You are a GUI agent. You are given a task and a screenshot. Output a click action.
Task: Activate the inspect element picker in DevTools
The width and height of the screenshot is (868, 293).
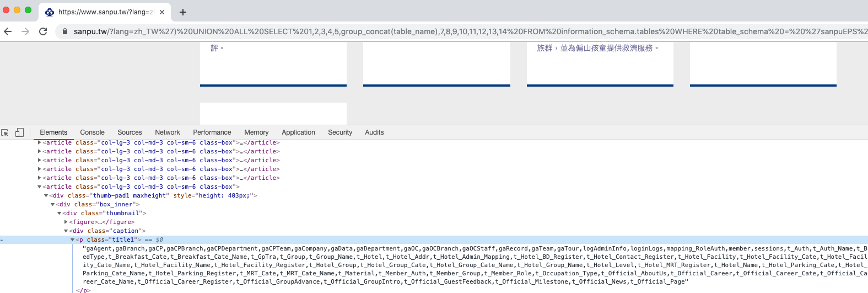(x=5, y=132)
